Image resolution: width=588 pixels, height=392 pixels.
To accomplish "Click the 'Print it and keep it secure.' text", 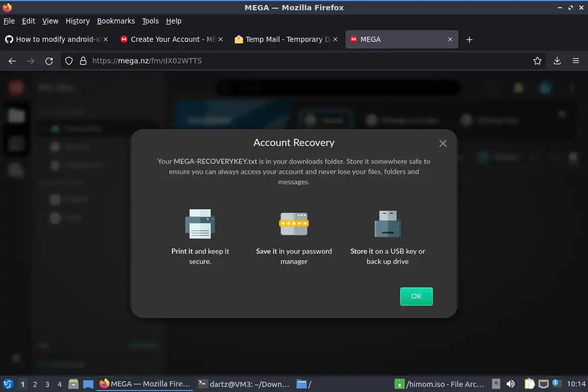I will tap(200, 256).
